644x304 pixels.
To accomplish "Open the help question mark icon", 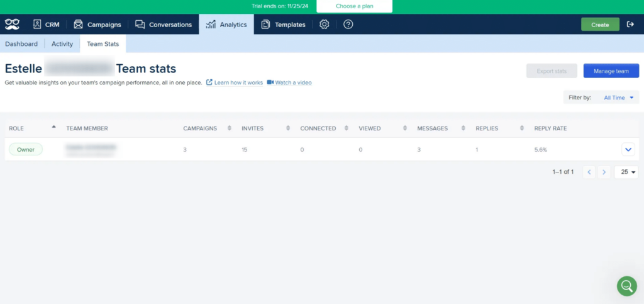I will pyautogui.click(x=348, y=25).
